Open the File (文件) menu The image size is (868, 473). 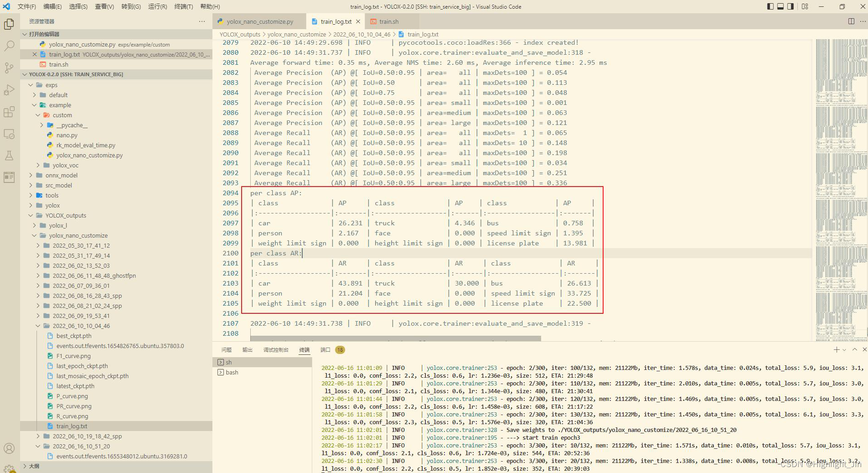(x=27, y=6)
